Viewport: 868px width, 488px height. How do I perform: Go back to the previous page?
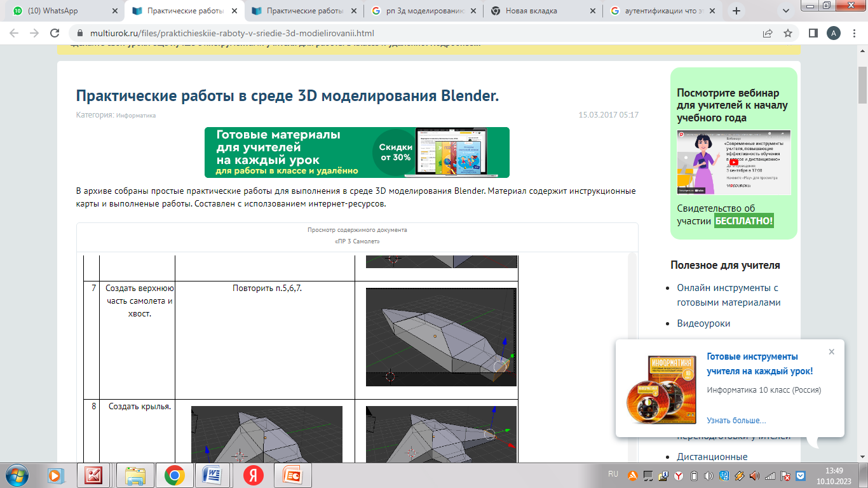tap(14, 33)
